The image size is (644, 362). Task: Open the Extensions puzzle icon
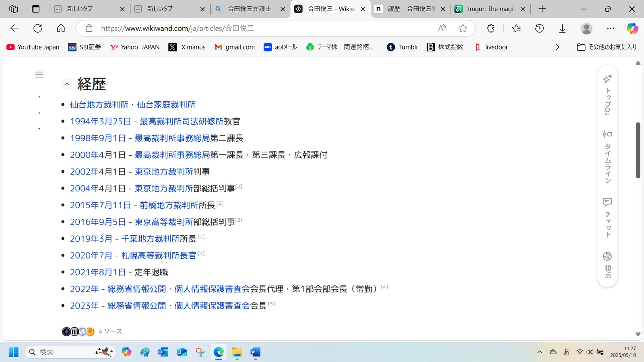491,28
